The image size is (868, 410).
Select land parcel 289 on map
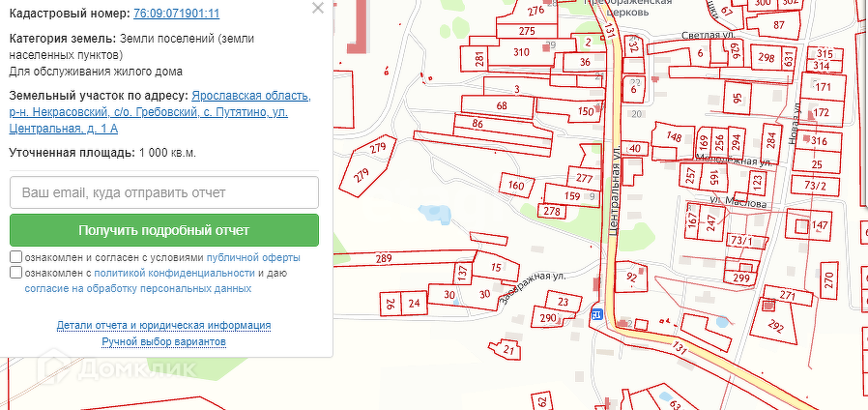[x=383, y=258]
